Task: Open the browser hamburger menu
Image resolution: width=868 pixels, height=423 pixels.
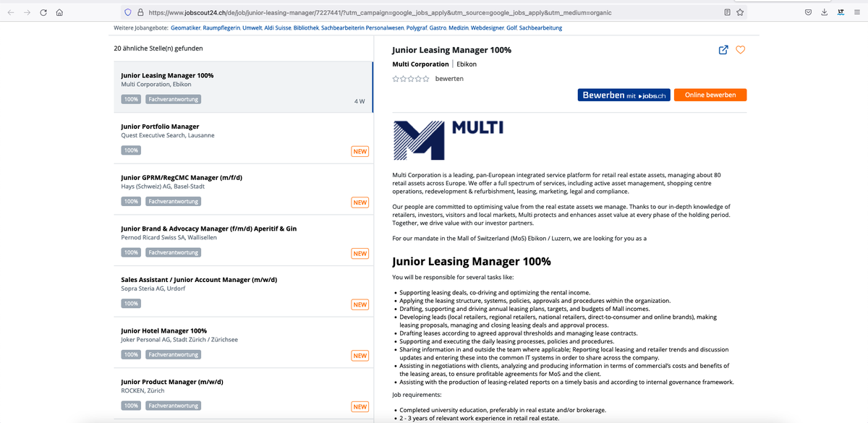Action: click(x=856, y=12)
